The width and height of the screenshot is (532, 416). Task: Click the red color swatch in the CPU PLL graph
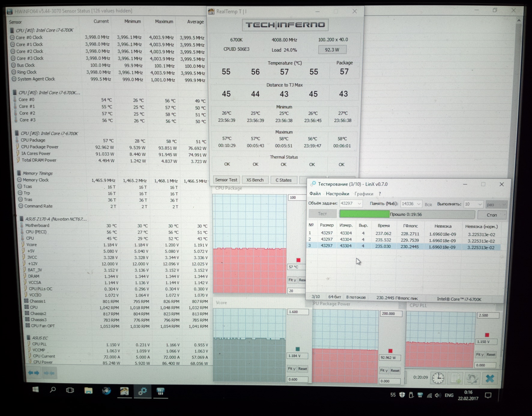click(x=487, y=335)
